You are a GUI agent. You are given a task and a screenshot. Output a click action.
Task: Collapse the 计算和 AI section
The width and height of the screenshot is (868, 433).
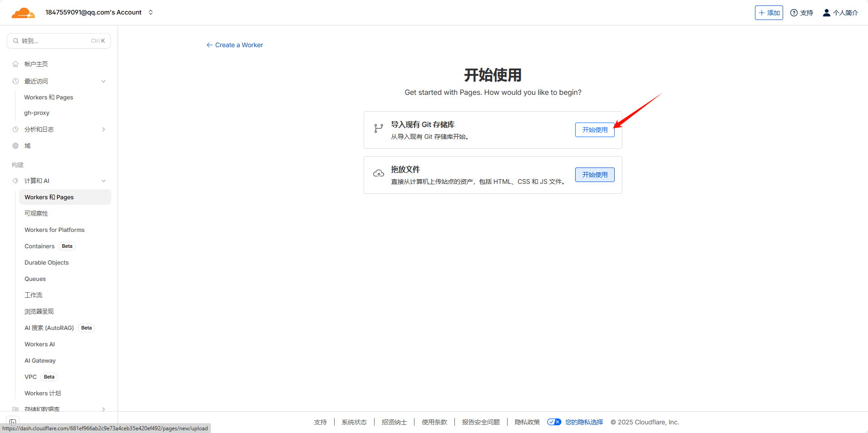click(104, 181)
